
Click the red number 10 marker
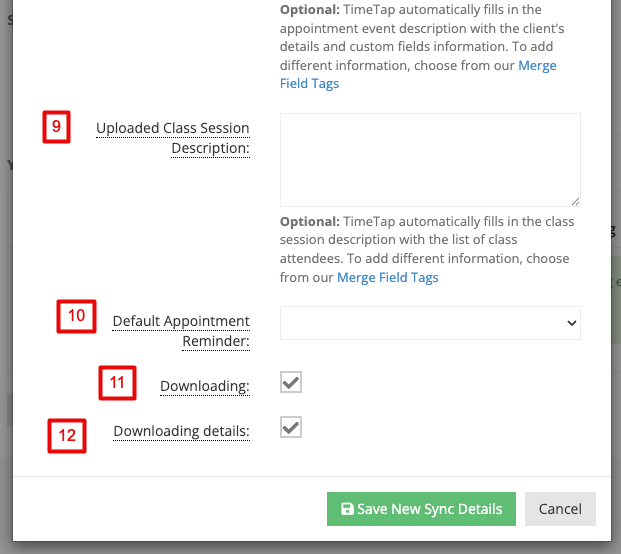pos(76,316)
